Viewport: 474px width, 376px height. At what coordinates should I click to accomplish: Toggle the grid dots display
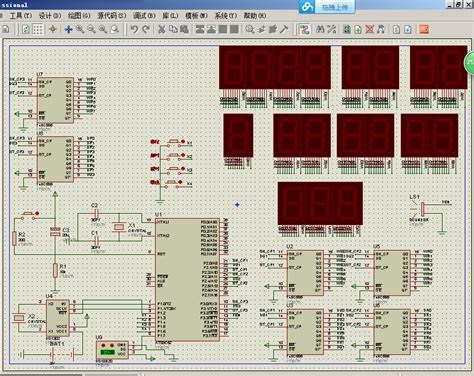[x=37, y=29]
